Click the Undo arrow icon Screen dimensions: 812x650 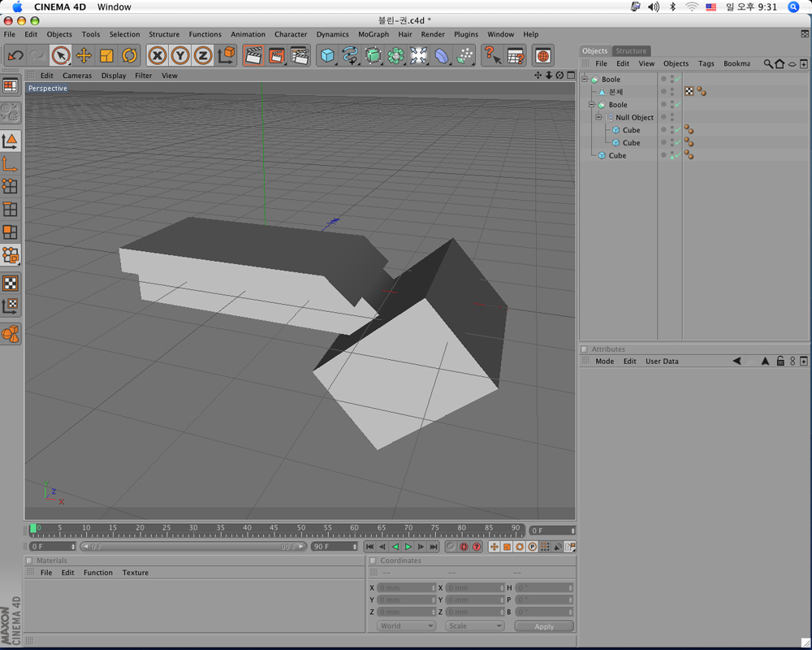[15, 55]
